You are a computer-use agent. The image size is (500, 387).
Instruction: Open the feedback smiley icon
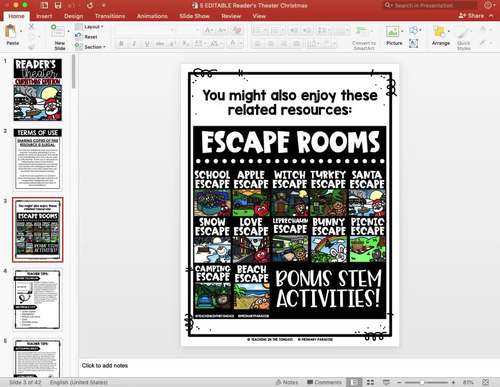pos(489,5)
